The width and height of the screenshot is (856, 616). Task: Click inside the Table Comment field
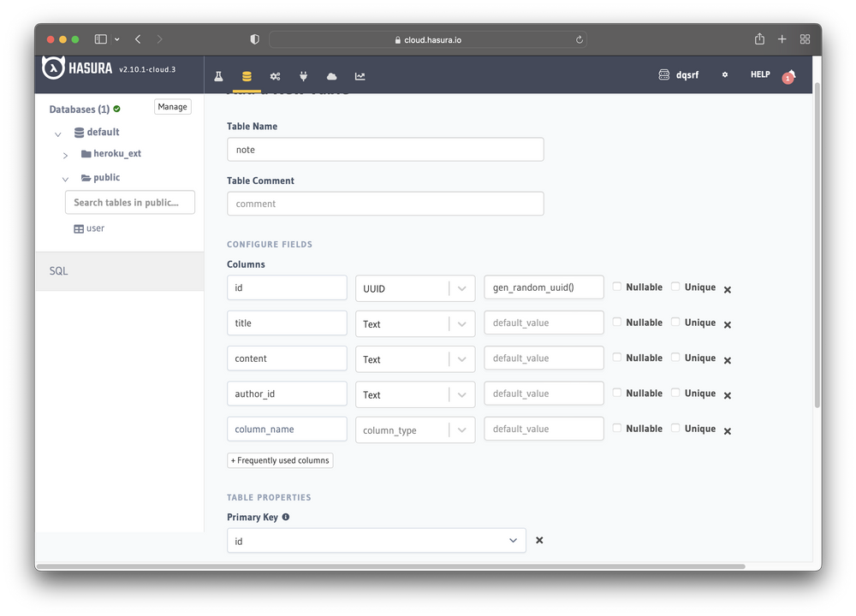[x=385, y=203]
